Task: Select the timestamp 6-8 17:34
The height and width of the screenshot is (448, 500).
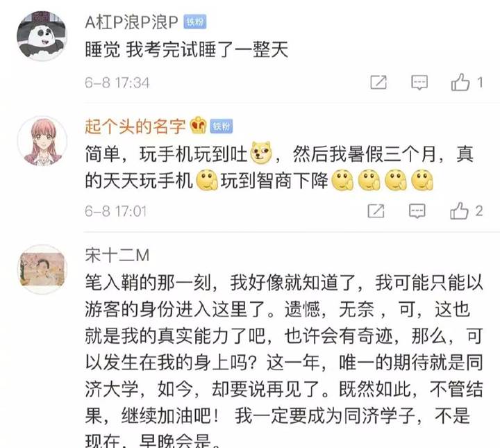Action: [x=117, y=83]
